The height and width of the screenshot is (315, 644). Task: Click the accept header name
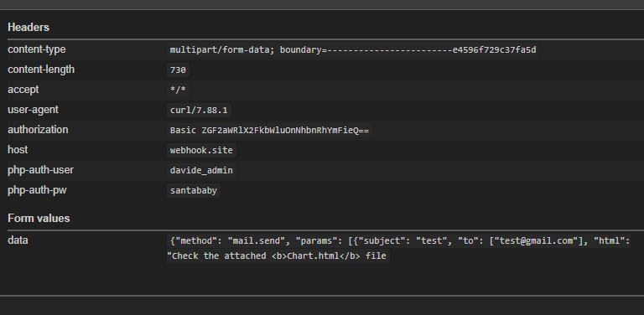[23, 90]
